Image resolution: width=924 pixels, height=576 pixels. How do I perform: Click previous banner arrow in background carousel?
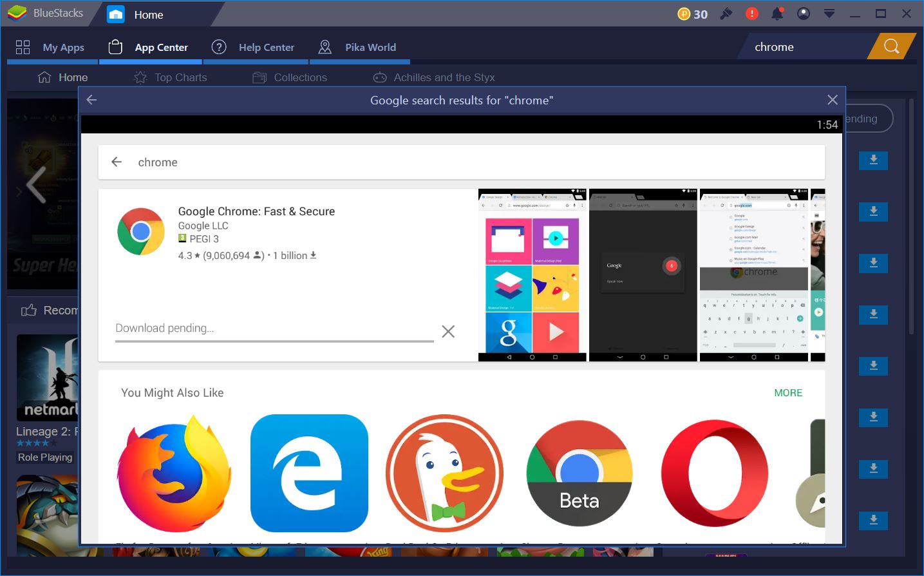(x=36, y=185)
